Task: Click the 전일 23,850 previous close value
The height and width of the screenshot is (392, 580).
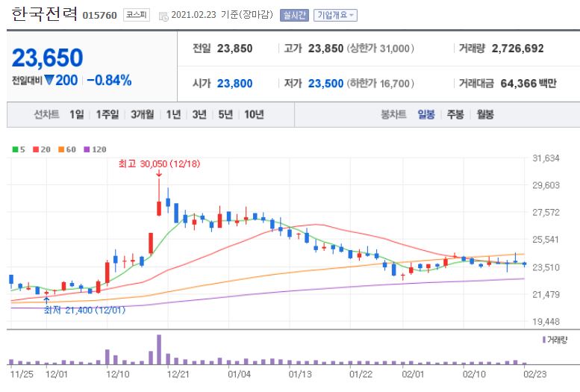Action: [x=234, y=49]
